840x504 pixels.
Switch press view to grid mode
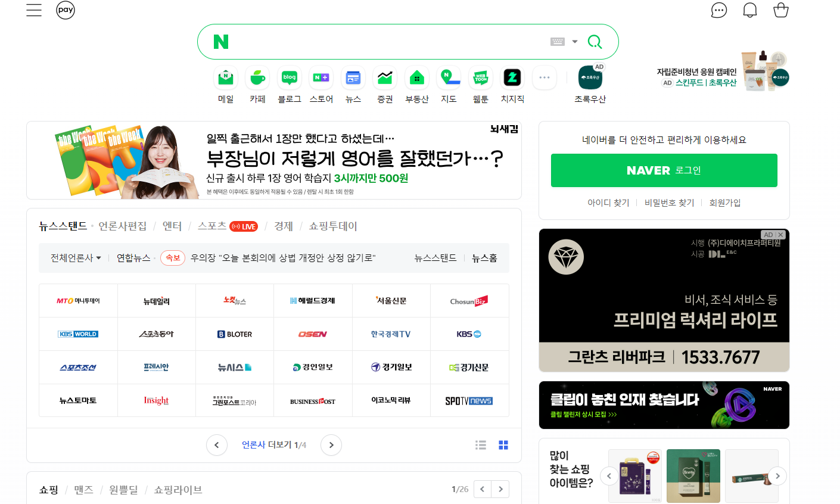click(x=503, y=445)
